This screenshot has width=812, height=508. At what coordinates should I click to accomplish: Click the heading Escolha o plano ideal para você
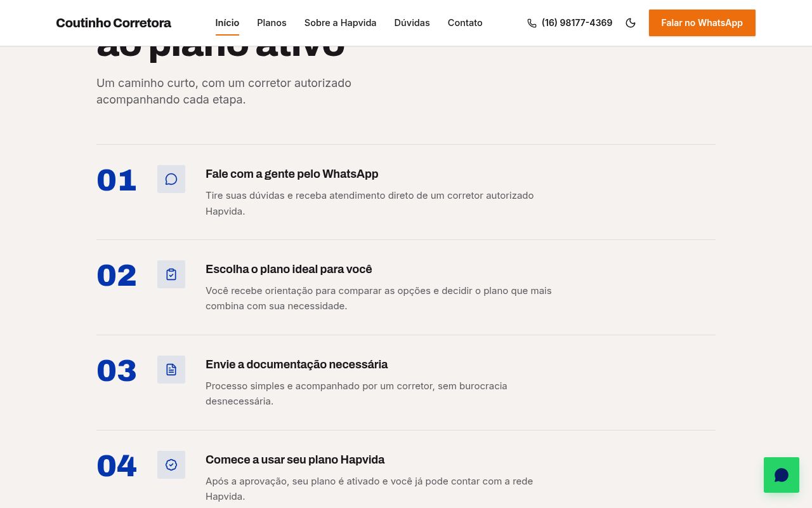(289, 269)
